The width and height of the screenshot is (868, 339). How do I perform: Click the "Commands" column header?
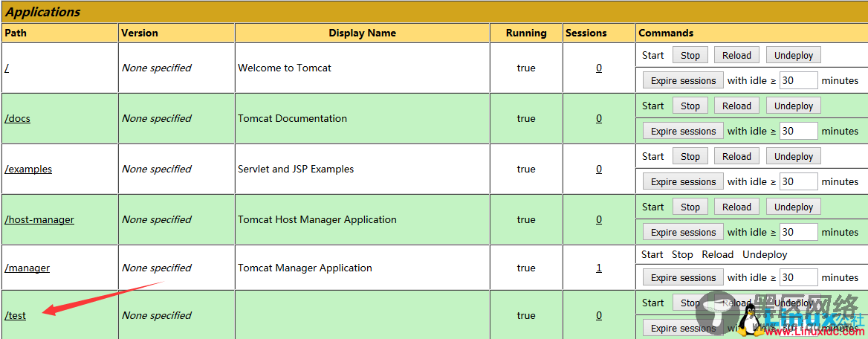pos(666,33)
